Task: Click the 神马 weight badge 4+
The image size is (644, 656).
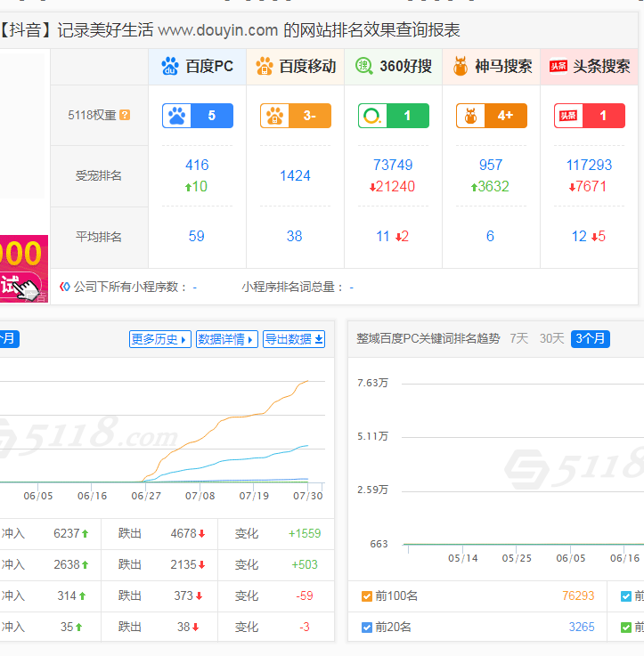Action: click(x=492, y=116)
